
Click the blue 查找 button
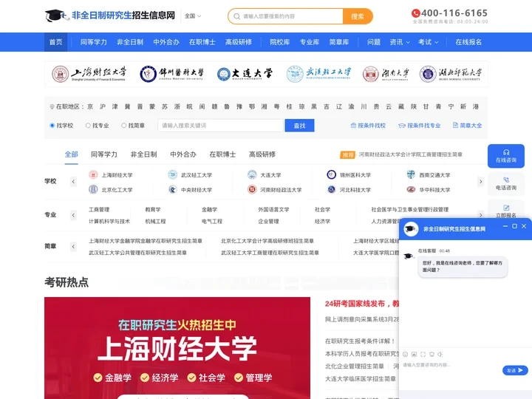299,126
